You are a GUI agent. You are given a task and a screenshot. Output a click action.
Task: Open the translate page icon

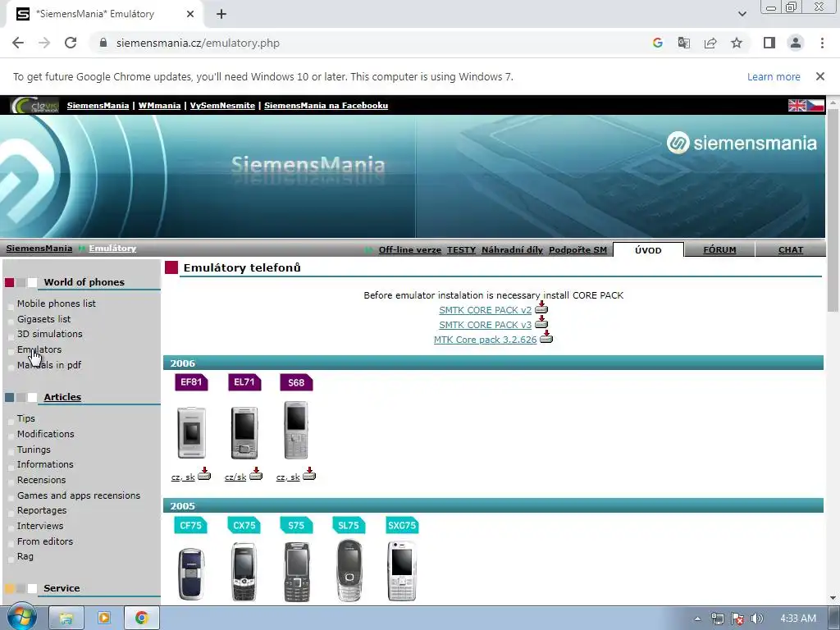(x=684, y=43)
